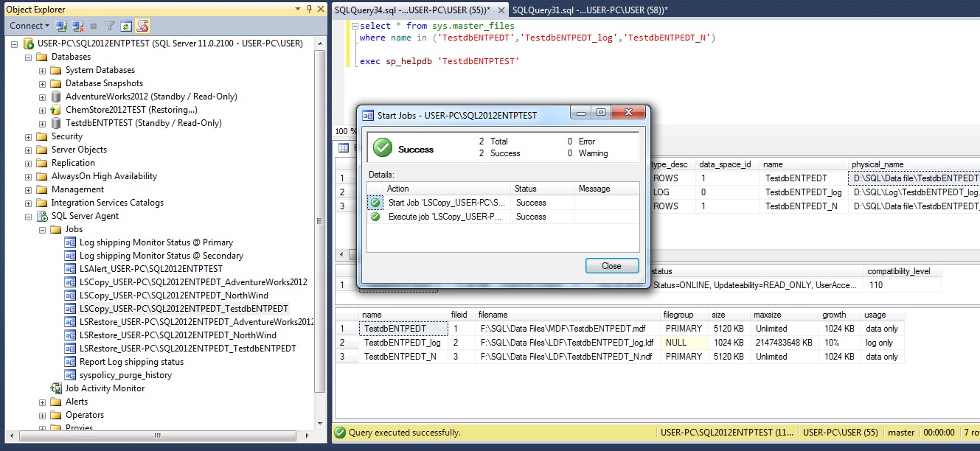Open the Object Explorer filter icon
Image resolution: width=980 pixels, height=451 pixels.
(x=111, y=25)
